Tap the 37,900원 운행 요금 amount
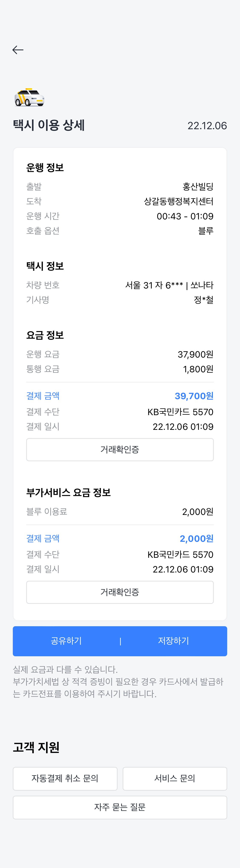Screen dimensions: 240x868 195,355
